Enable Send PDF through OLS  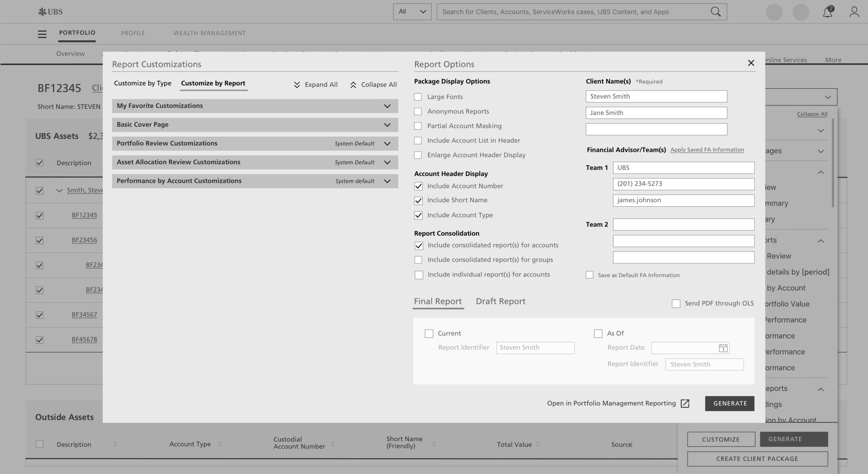tap(676, 303)
